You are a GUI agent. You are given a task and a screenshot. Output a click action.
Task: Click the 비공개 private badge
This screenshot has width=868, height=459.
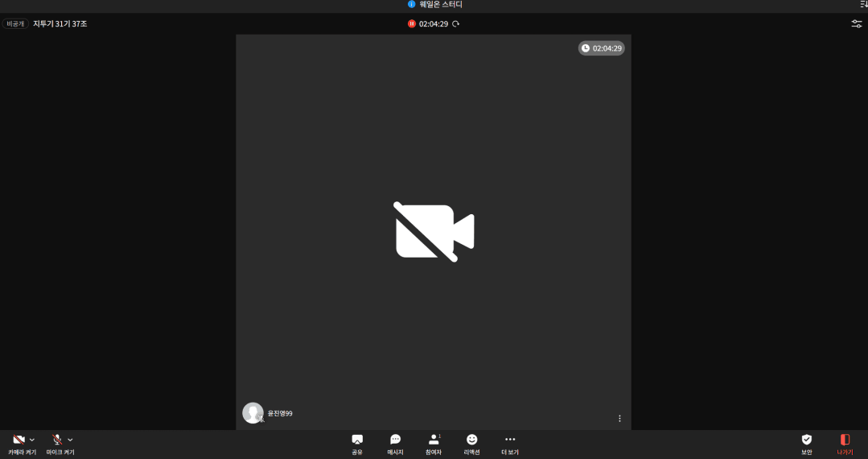15,24
